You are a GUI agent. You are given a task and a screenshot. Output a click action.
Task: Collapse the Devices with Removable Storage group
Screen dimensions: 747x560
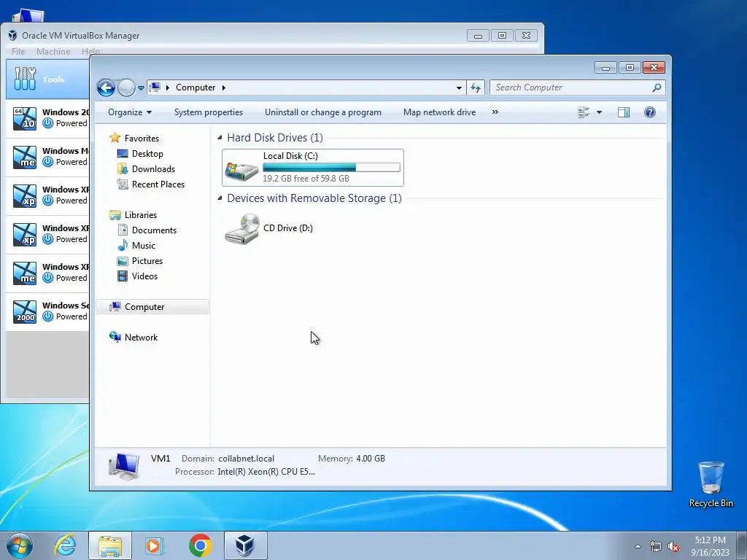[220, 198]
